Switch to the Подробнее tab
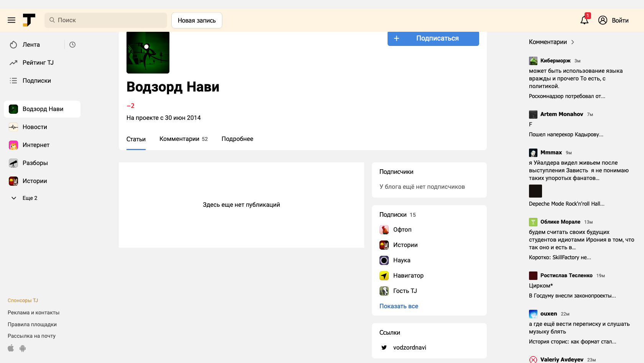Viewport: 644px width, 363px height. pos(237,139)
